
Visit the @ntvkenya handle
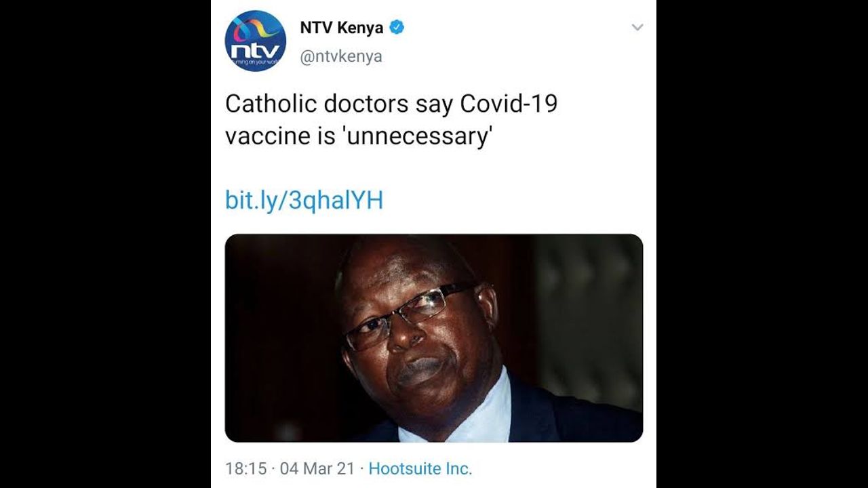(x=341, y=57)
